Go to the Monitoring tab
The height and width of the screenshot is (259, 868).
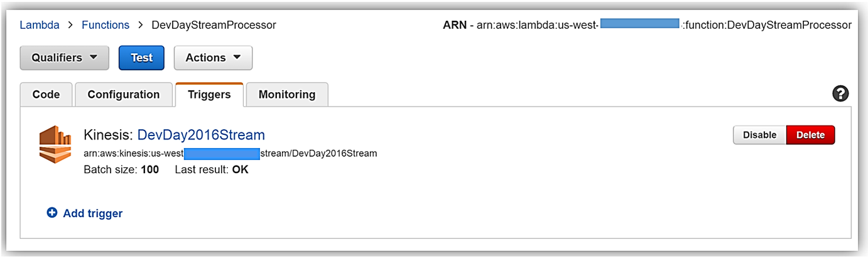click(x=287, y=95)
